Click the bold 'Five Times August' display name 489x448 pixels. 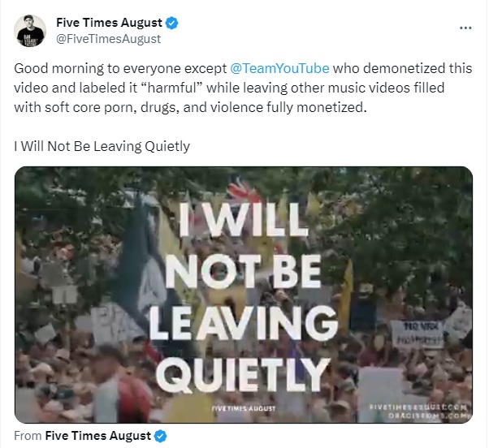pyautogui.click(x=109, y=23)
